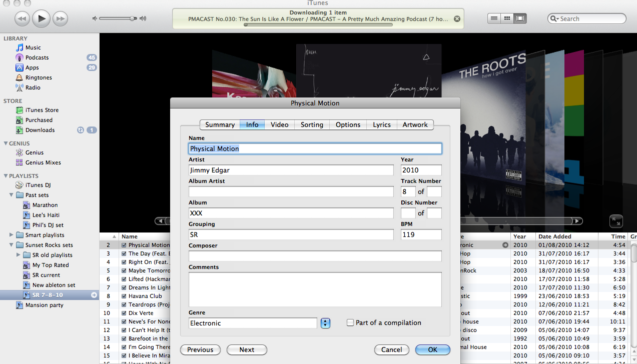Adjust the volume slider

pos(133,18)
